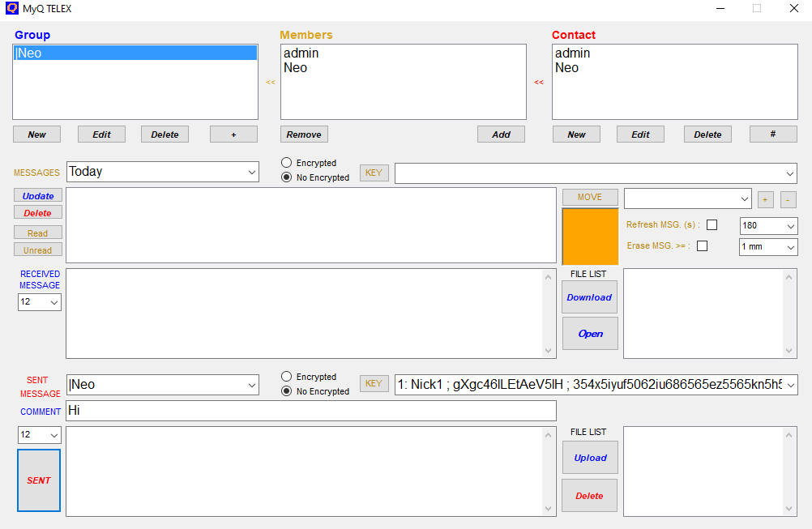Mark the message as Unread
The height and width of the screenshot is (529, 812).
38,250
